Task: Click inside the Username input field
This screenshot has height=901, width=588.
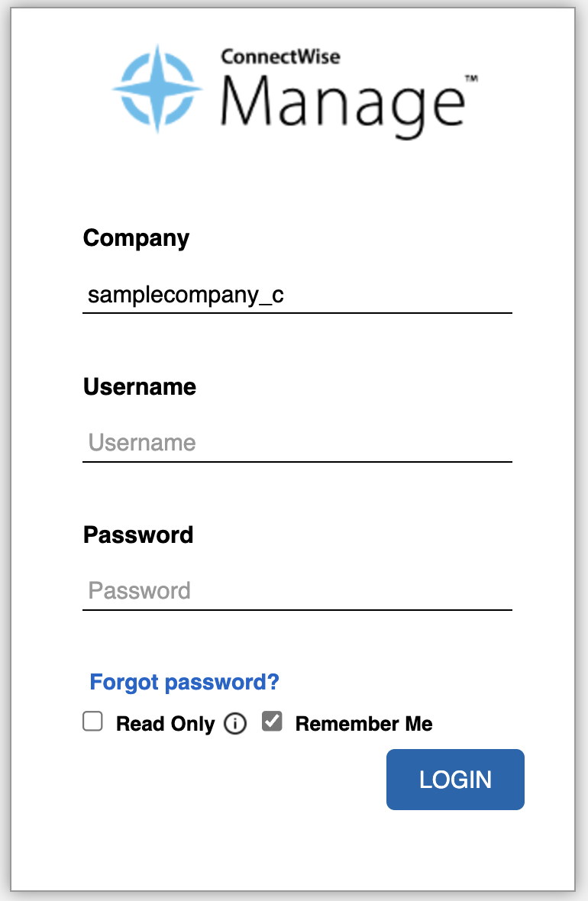Action: point(297,443)
